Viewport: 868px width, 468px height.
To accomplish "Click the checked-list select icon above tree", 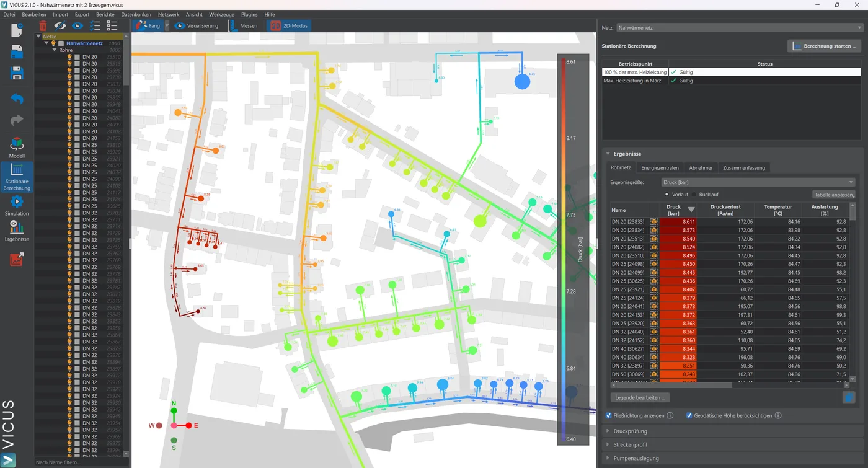I will point(95,25).
